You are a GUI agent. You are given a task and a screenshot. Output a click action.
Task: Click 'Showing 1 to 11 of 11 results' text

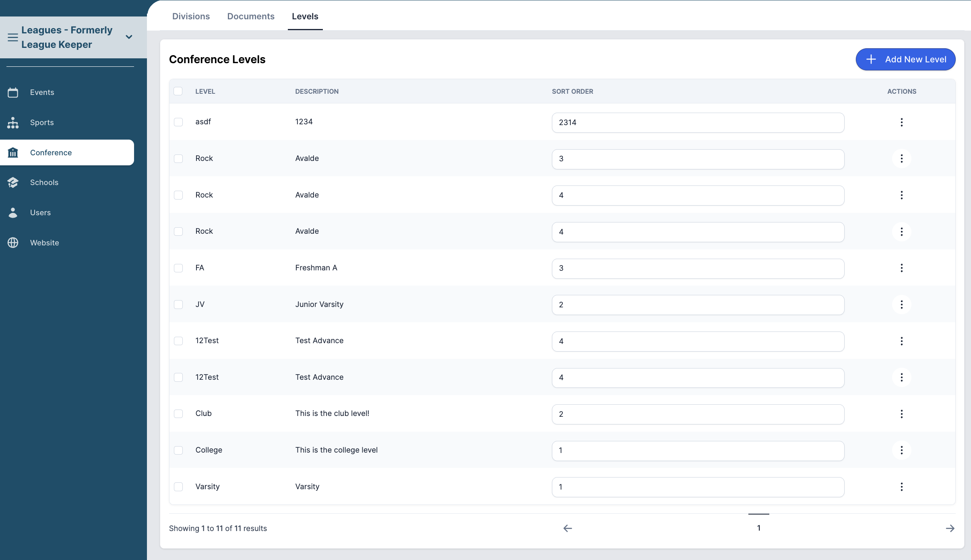tap(218, 528)
